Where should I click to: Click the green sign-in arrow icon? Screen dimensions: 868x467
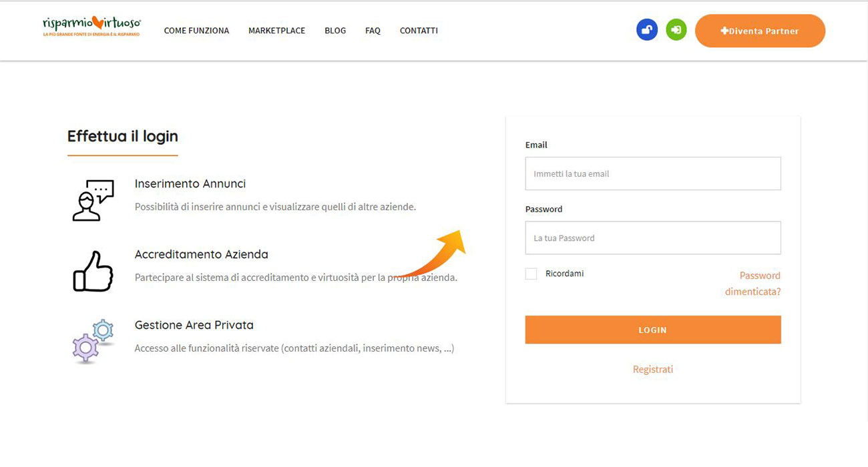(676, 30)
